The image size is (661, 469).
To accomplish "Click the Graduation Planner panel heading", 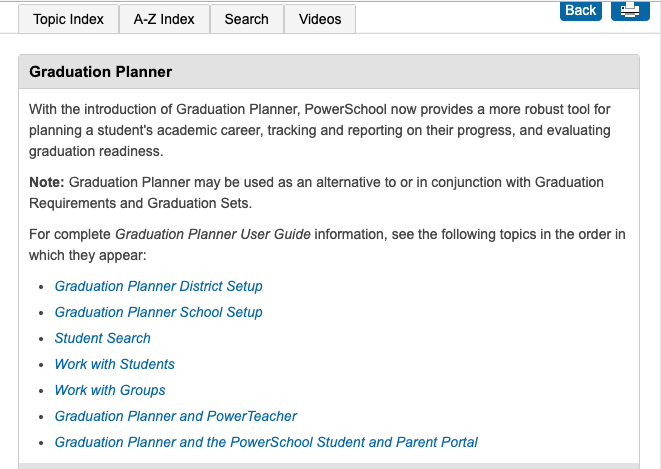I will [101, 72].
